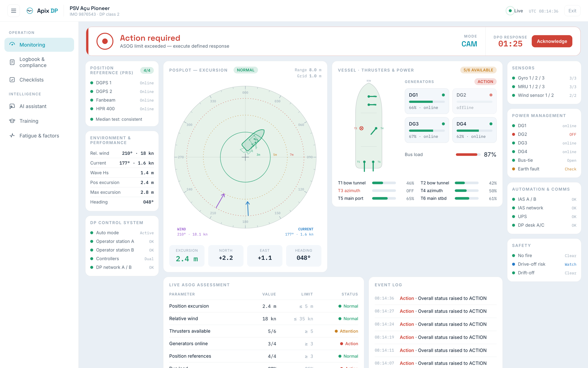The image size is (588, 368).
Task: Click the Operator station B row
Action: click(x=122, y=250)
